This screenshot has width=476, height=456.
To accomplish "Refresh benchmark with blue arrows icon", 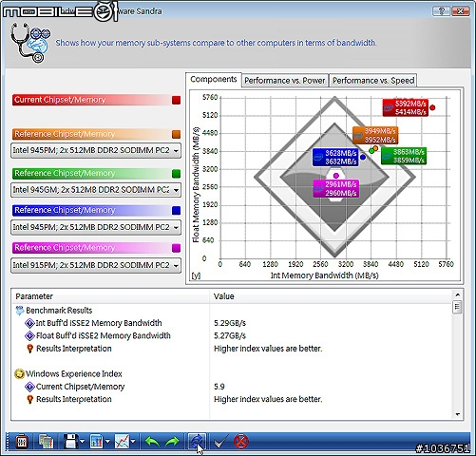I will pos(197,441).
